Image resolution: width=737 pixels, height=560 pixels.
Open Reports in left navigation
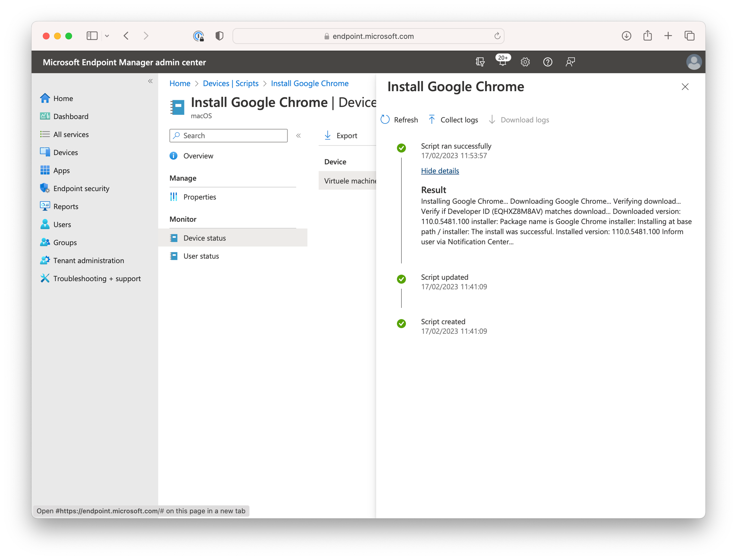click(x=59, y=206)
